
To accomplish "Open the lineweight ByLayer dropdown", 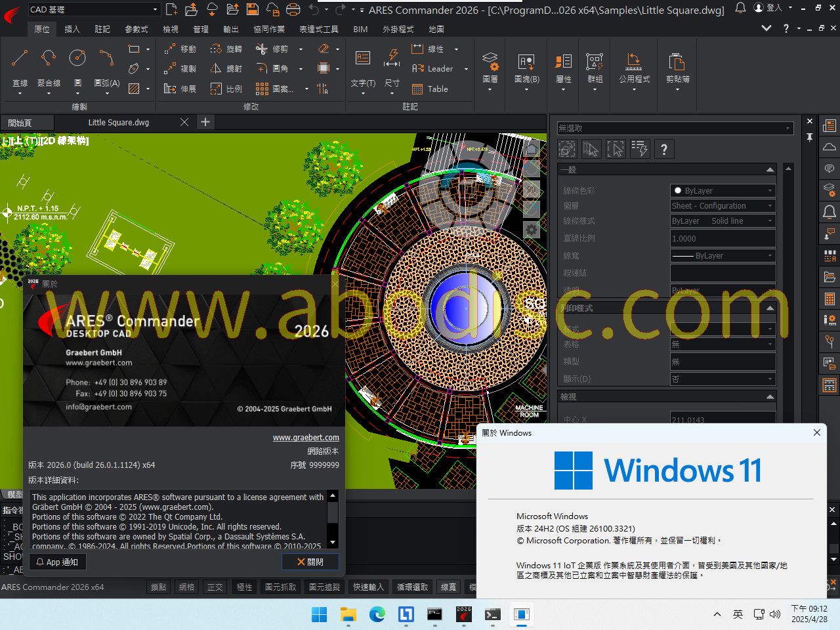I will [723, 256].
